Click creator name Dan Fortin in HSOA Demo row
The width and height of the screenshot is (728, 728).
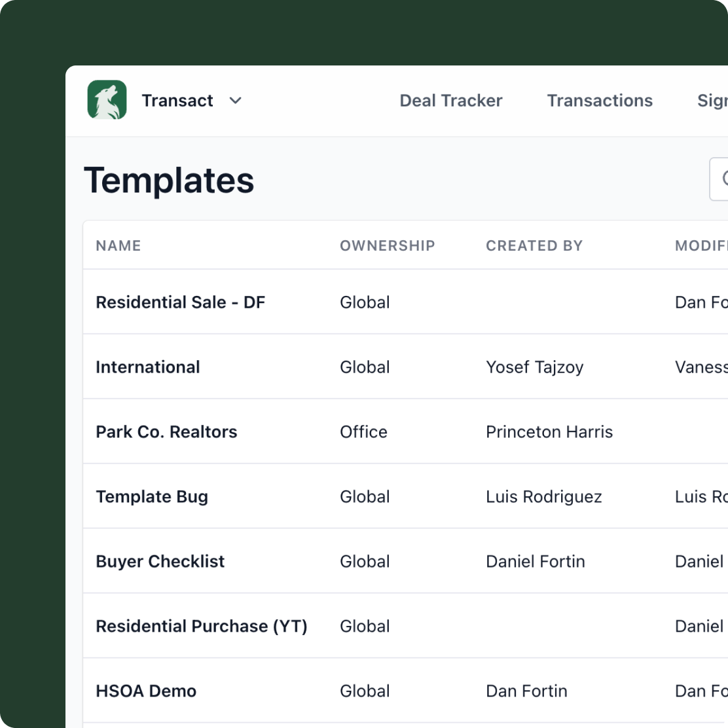(x=526, y=691)
